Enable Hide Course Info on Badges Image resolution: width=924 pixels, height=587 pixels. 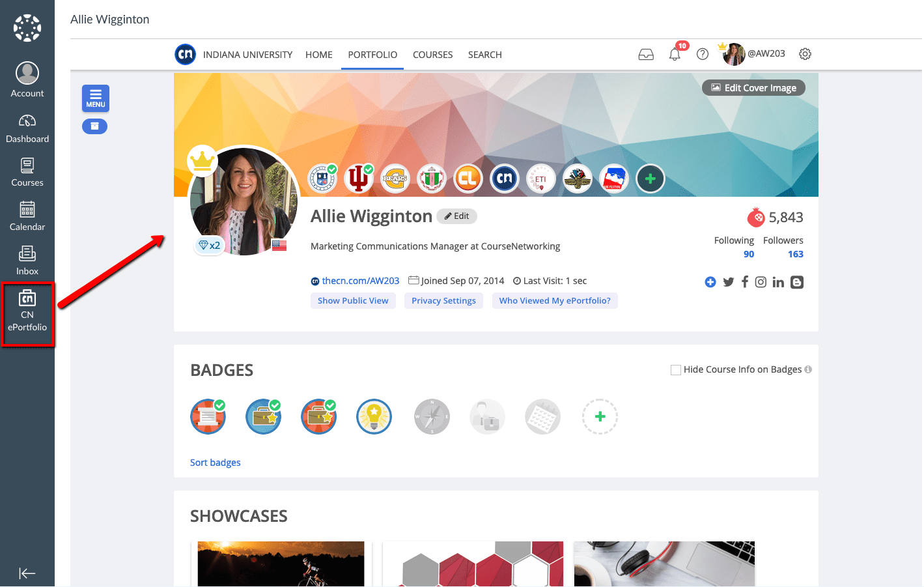tap(676, 369)
